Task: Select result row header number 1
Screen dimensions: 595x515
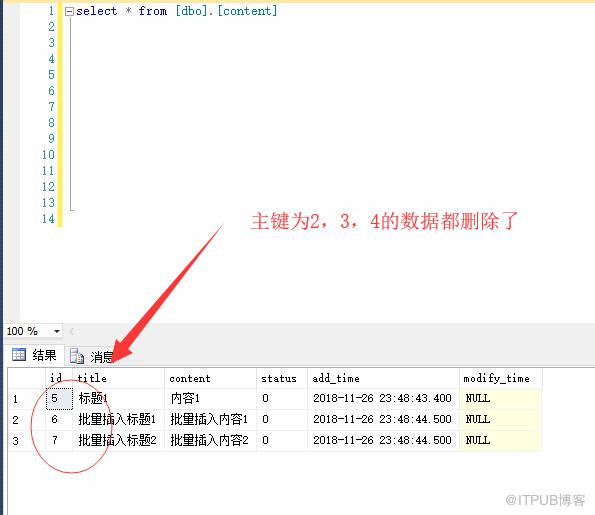Action: 27,398
